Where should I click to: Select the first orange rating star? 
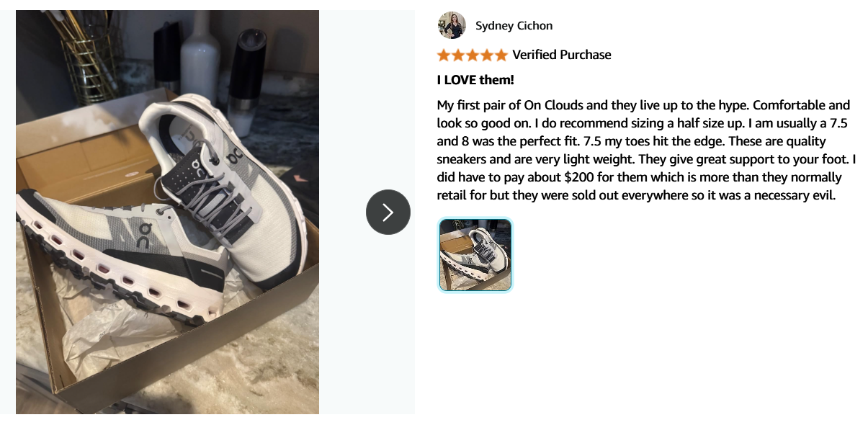pos(444,55)
